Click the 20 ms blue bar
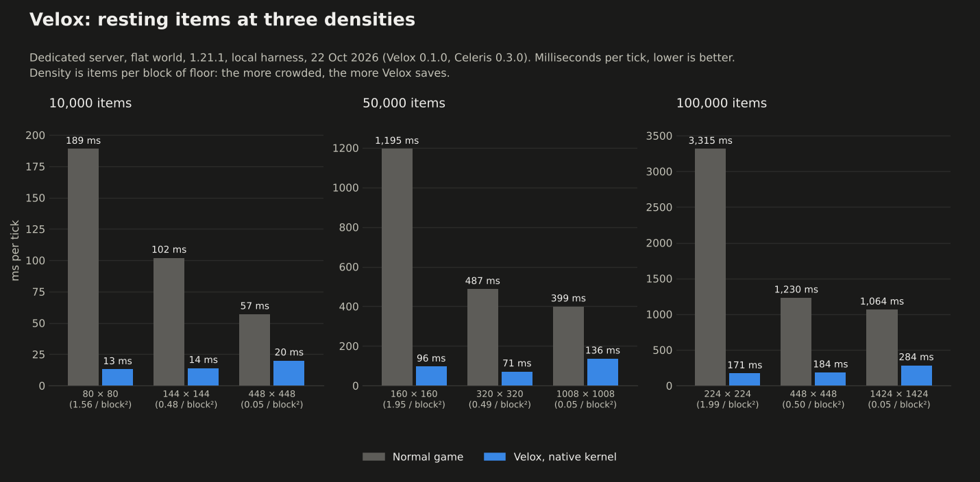The height and width of the screenshot is (482, 980). pos(289,373)
